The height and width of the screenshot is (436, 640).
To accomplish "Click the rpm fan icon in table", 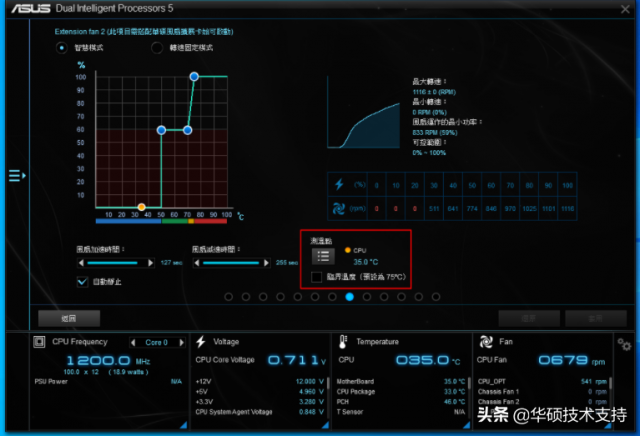I will point(339,209).
